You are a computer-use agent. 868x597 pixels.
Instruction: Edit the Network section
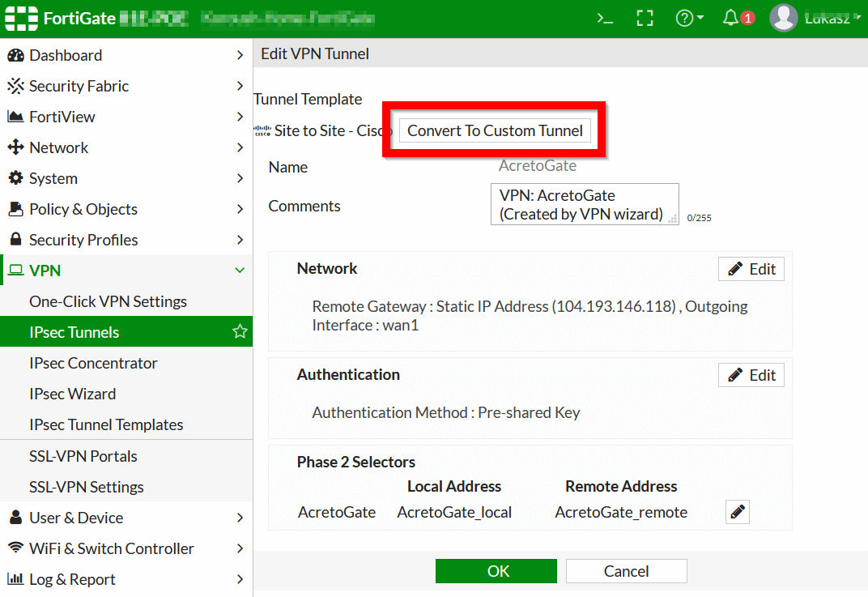pyautogui.click(x=751, y=269)
